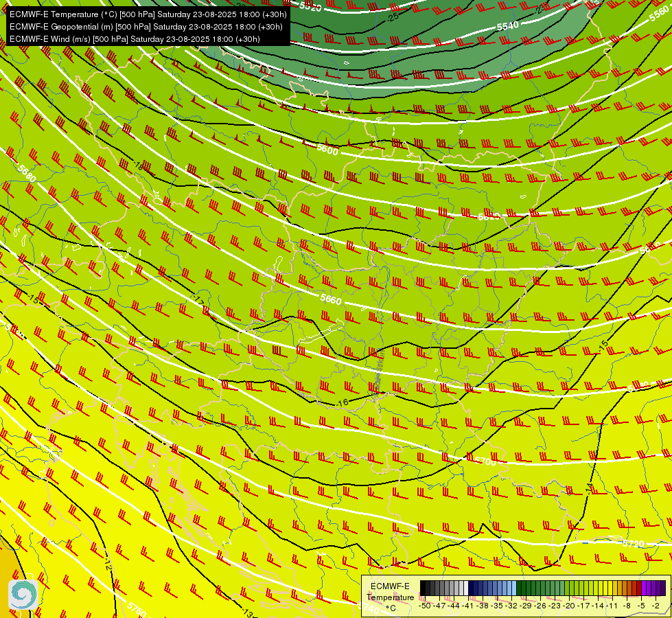This screenshot has width=672, height=618.
Task: Click the -29 tick label in legend
Action: coord(526,606)
